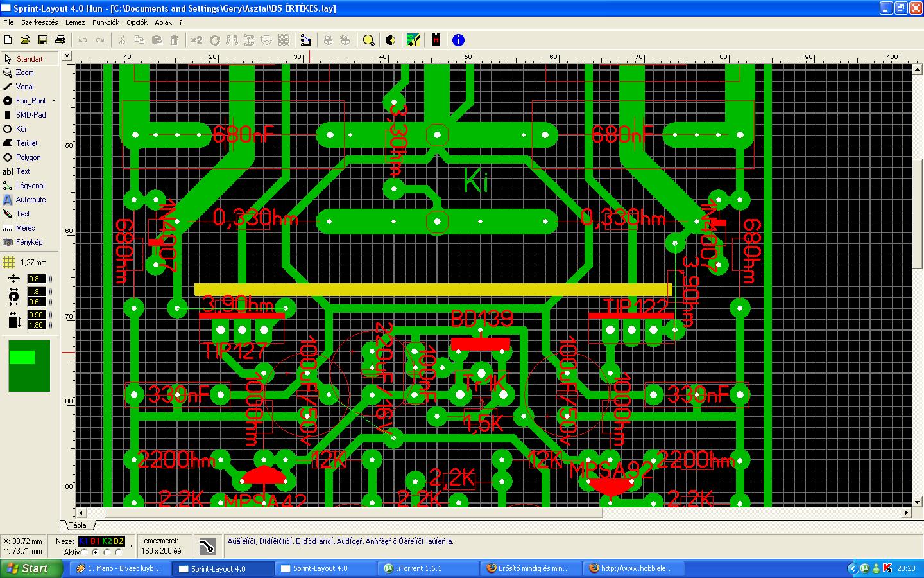Screen dimensions: 924x578
Task: Click the B1 layer color label
Action: 95,541
